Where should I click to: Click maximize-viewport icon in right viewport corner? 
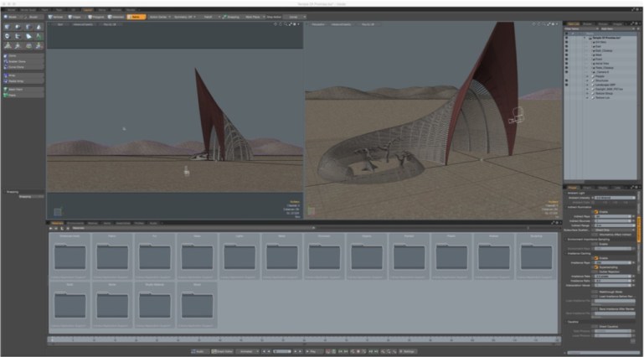pyautogui.click(x=549, y=24)
